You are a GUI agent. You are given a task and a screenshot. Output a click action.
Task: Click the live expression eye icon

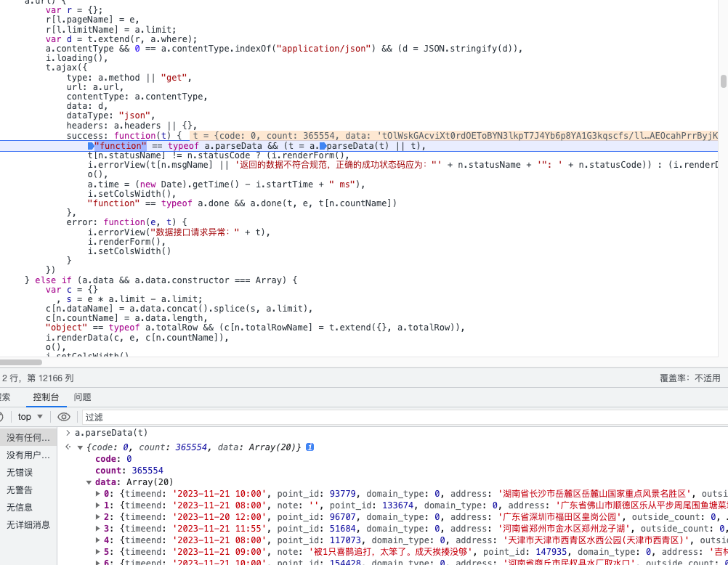tap(64, 417)
